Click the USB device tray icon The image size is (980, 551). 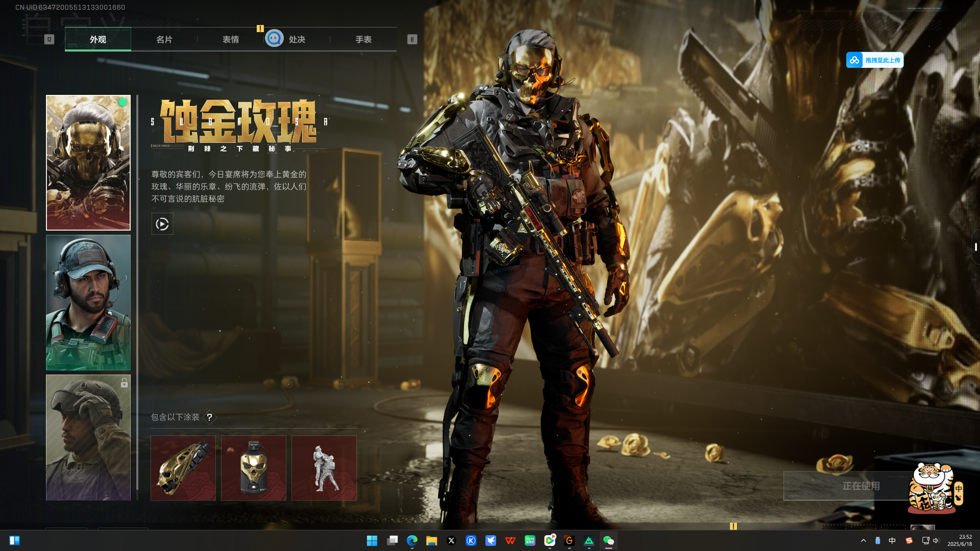(877, 541)
